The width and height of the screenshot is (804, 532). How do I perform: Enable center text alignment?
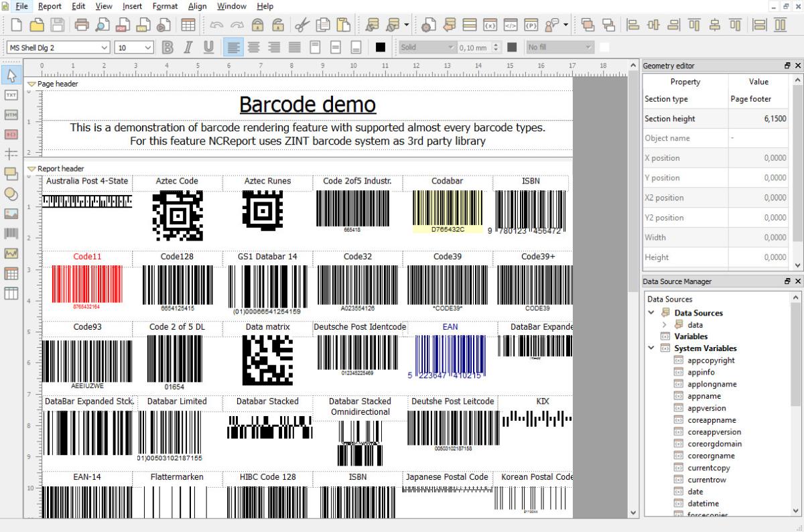point(253,47)
